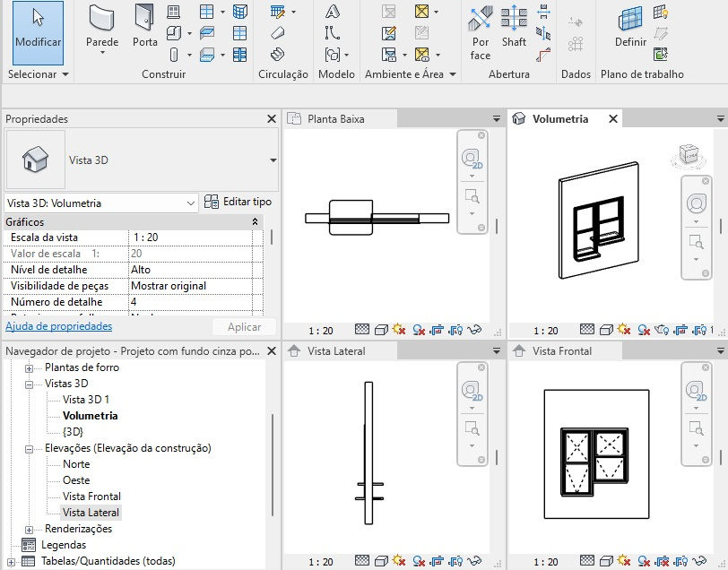Choose the Dormer opening tool icon
Viewport: 728px width, 570px height.
click(543, 55)
